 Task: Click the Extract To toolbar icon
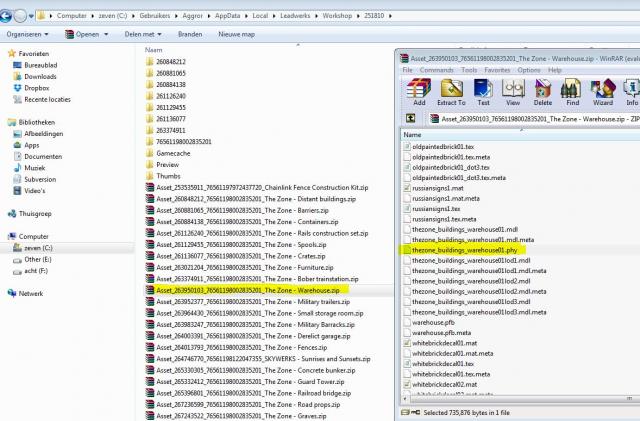[x=451, y=92]
